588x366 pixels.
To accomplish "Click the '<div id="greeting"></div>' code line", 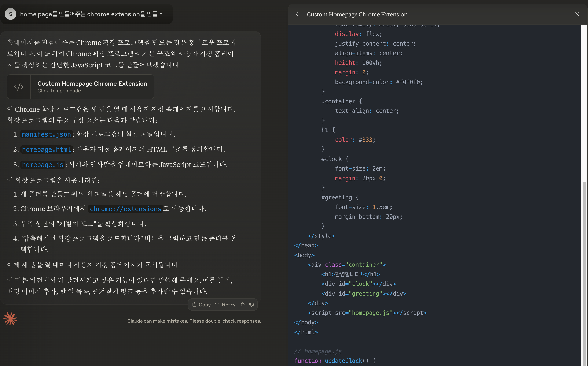I will (364, 294).
